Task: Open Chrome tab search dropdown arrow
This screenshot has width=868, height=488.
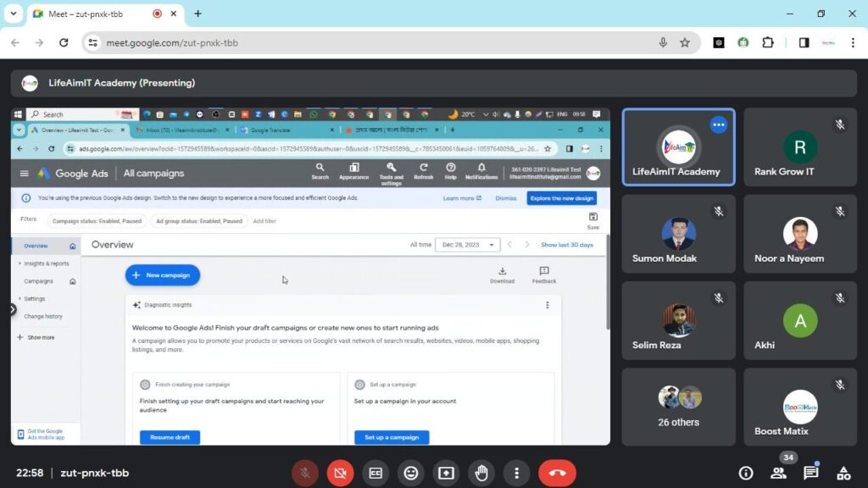Action: (x=13, y=14)
